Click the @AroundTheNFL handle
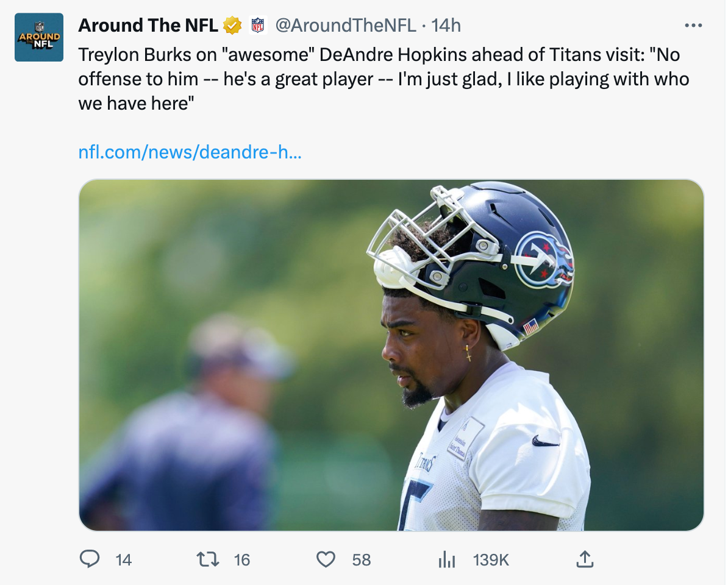 point(350,25)
